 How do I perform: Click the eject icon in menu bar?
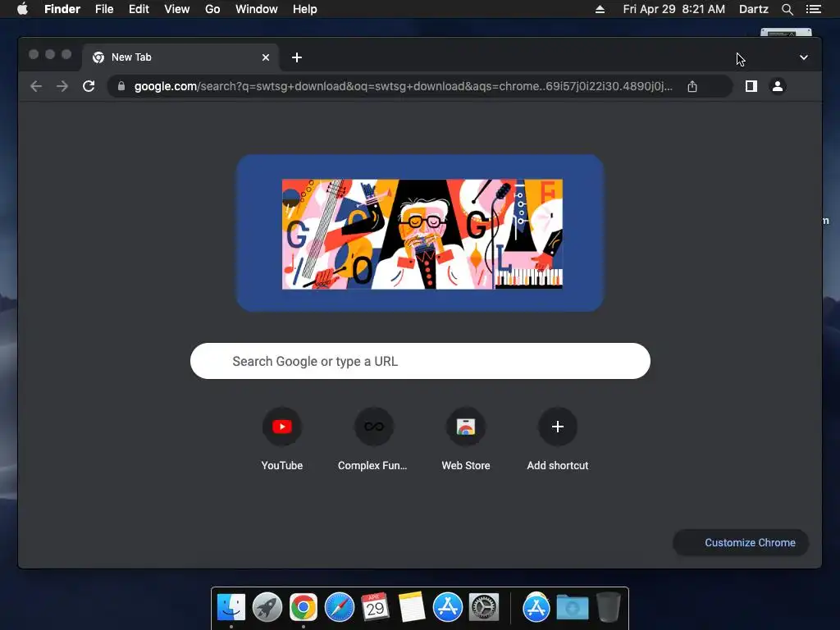[x=600, y=9]
